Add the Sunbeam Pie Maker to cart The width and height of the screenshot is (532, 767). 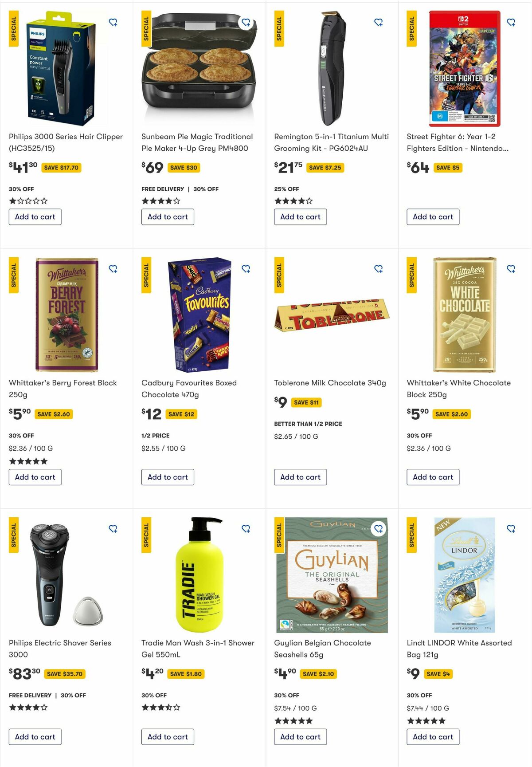[168, 217]
